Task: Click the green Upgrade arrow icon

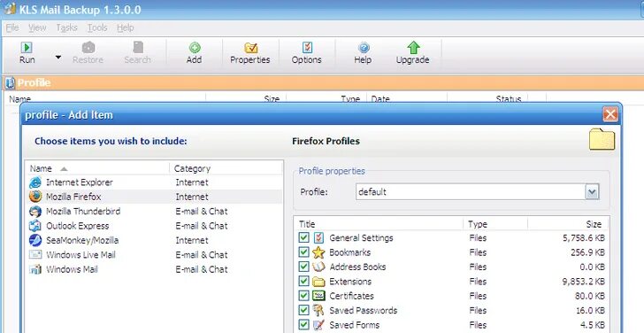Action: (x=413, y=48)
